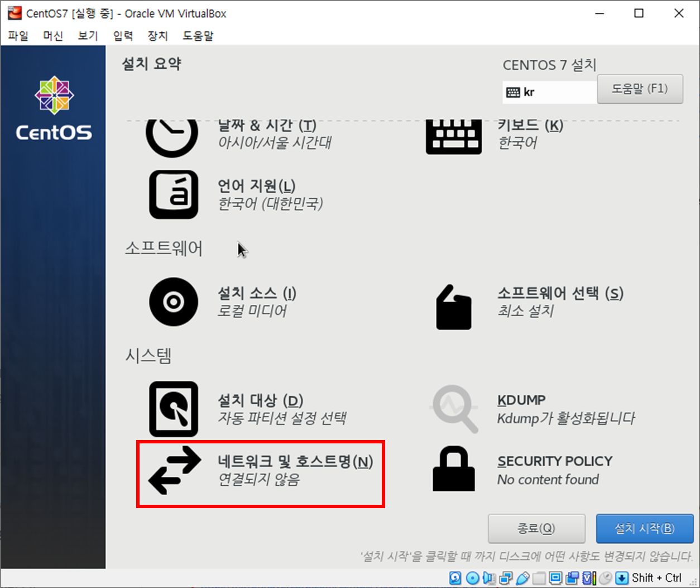Viewport: 700px width, 588px height.
Task: Click the audio status icon
Action: 489,578
